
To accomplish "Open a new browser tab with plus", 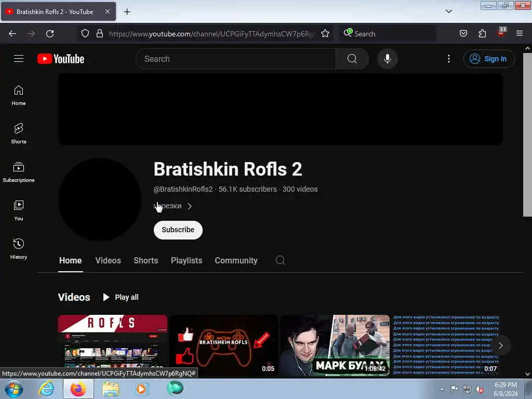I will pos(127,12).
